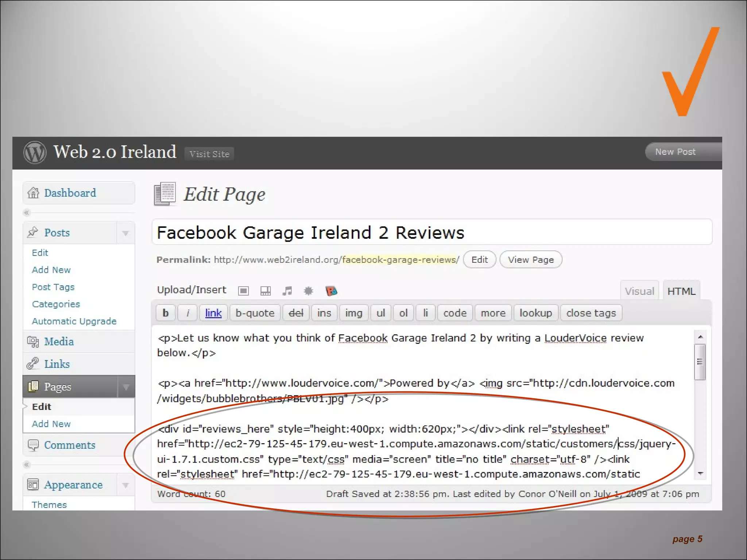Expand the Appearance menu arrow
This screenshot has width=747, height=560.
click(x=125, y=485)
